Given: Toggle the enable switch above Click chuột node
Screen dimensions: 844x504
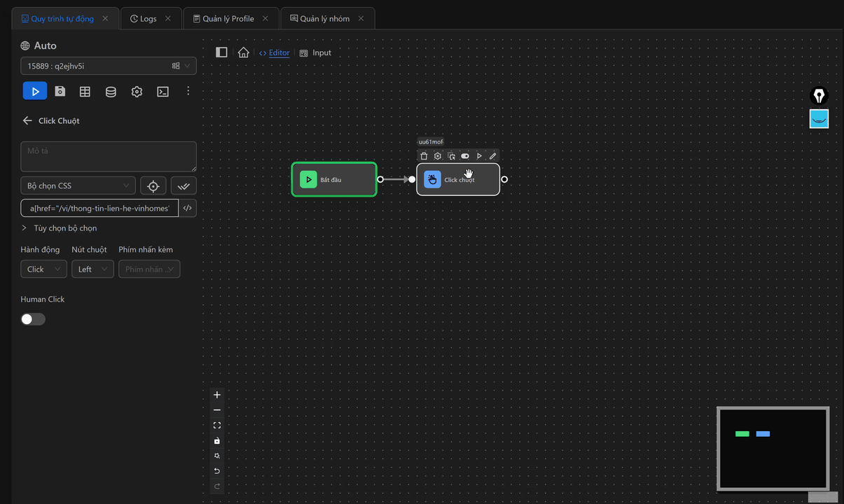Looking at the screenshot, I should tap(465, 156).
